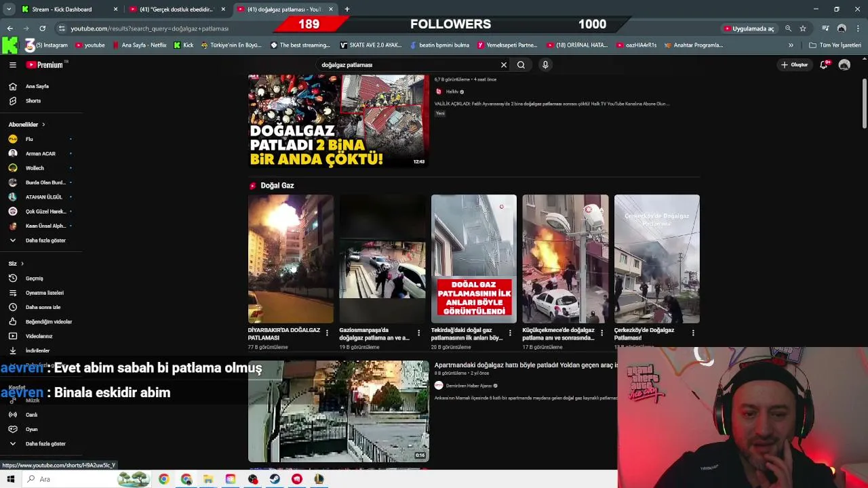
Task: Open options for the Küçükçekmece'de short
Action: point(601,333)
